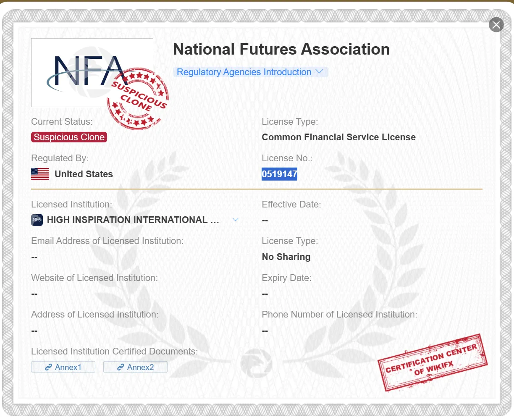This screenshot has height=420, width=514.
Task: Select the license number 0519147
Action: point(279,174)
